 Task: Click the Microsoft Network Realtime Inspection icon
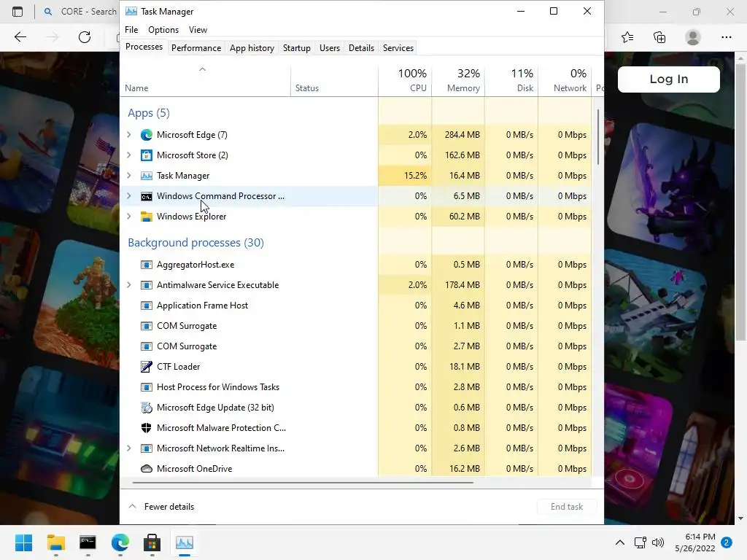pyautogui.click(x=146, y=448)
